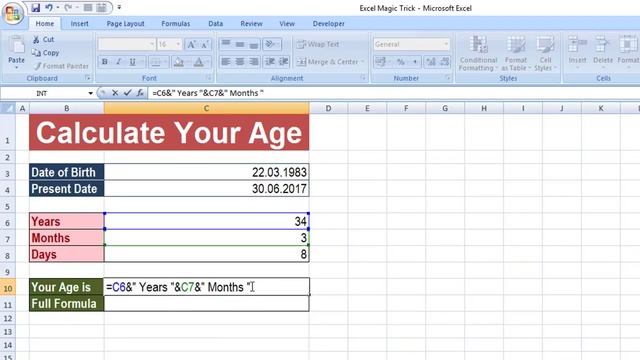
Task: Click Align Text Left icon
Action: (x=226, y=62)
